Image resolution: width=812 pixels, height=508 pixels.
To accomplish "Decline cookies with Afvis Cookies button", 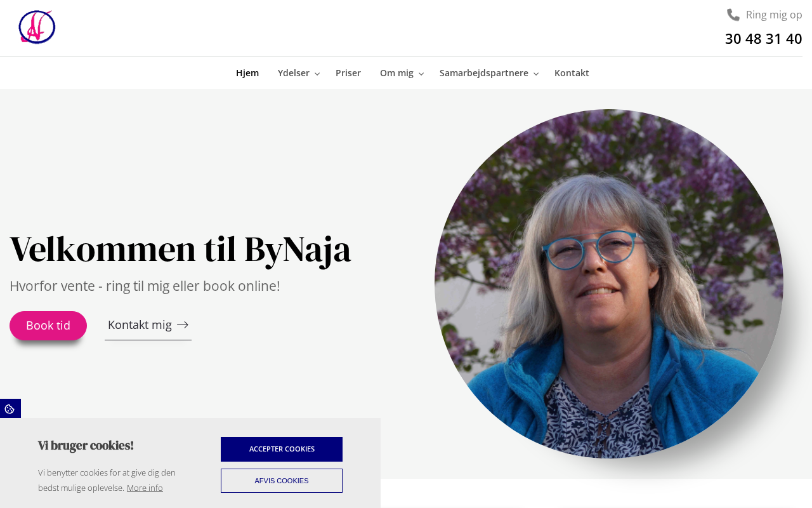I will click(282, 481).
